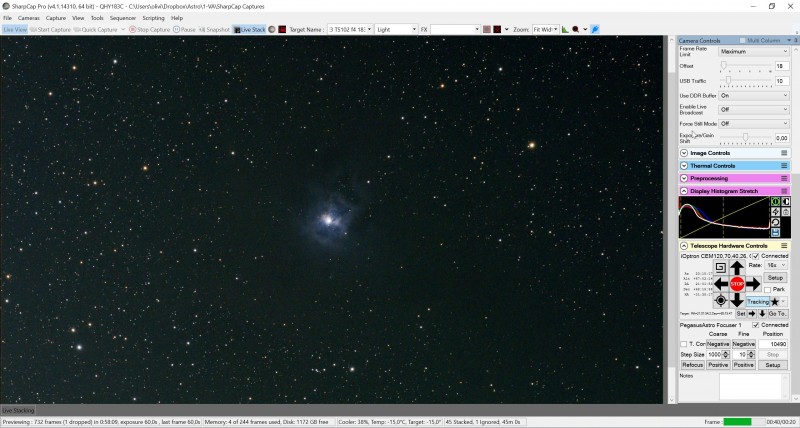
Task: Toggle the image histogram chart icon
Action: [565, 30]
